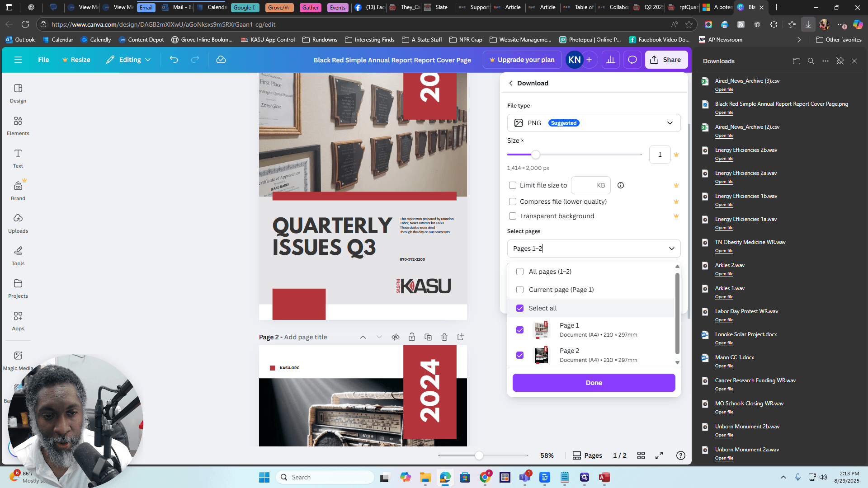Expand the PNG file type dropdown
This screenshot has width=868, height=488.
[x=594, y=123]
